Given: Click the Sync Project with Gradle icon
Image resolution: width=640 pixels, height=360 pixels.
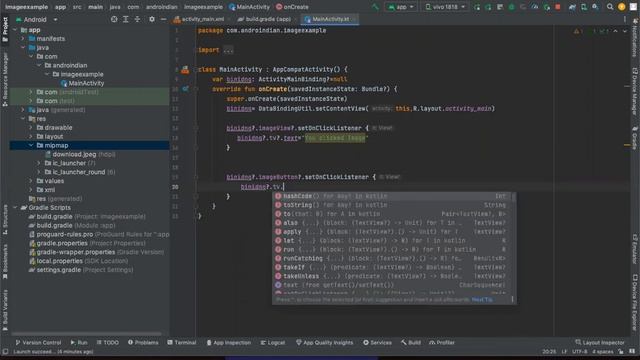Looking at the screenshot, I should click(x=573, y=7).
